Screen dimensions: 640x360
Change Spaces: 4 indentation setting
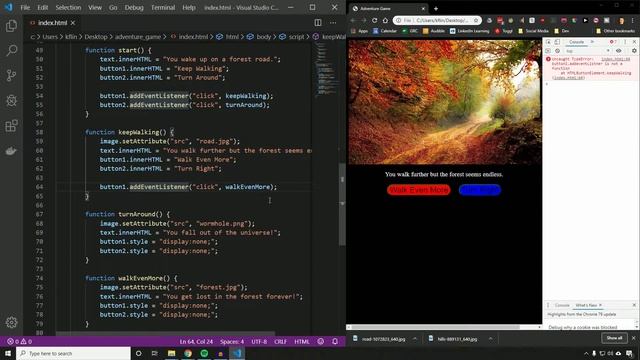232,341
